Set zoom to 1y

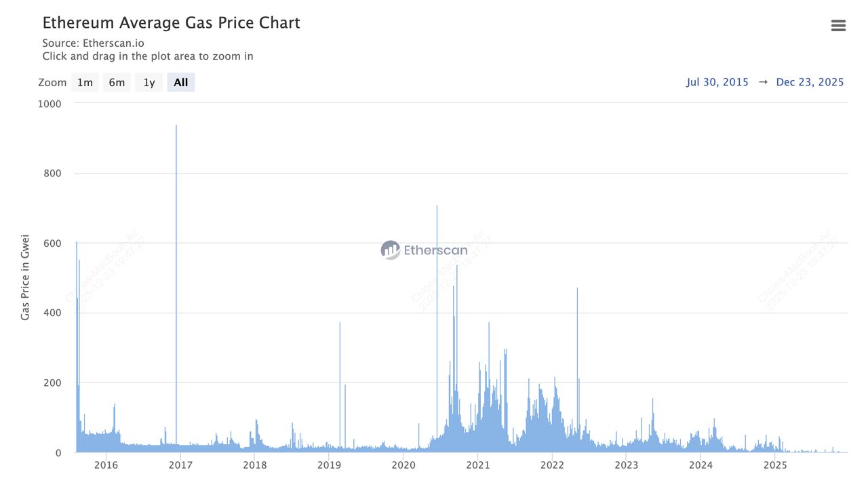click(x=149, y=83)
